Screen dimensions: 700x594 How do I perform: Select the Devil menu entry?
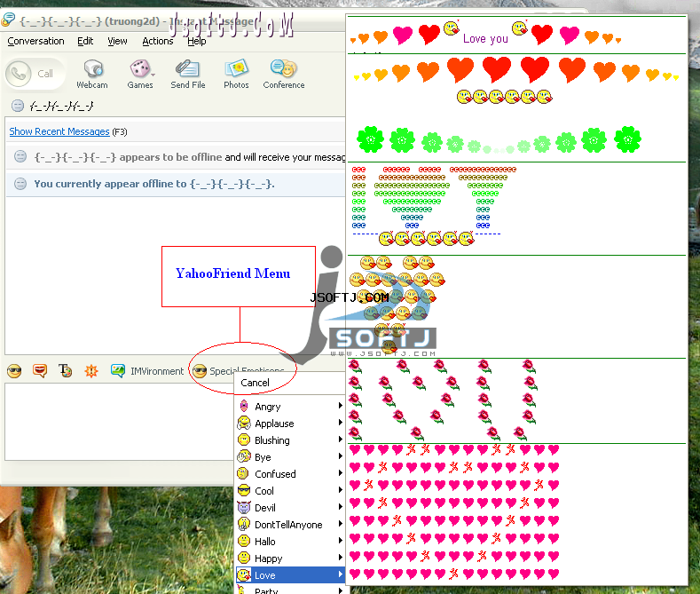291,508
